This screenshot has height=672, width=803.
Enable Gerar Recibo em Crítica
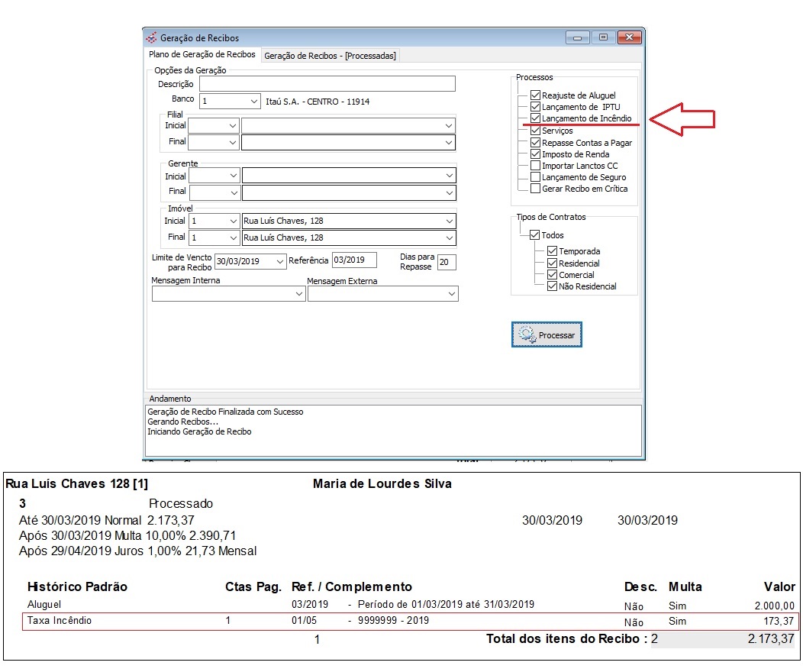pyautogui.click(x=536, y=189)
